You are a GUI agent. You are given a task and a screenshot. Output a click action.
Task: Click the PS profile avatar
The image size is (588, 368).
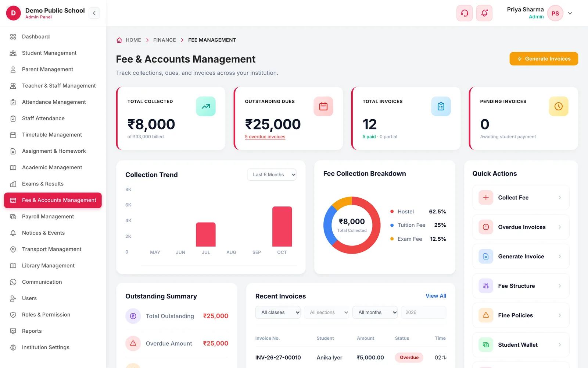tap(555, 13)
